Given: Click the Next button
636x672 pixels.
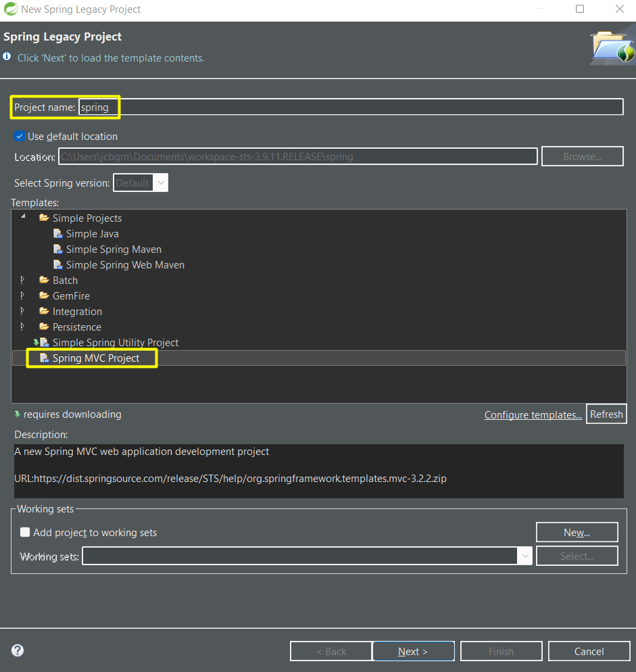Looking at the screenshot, I should click(413, 652).
